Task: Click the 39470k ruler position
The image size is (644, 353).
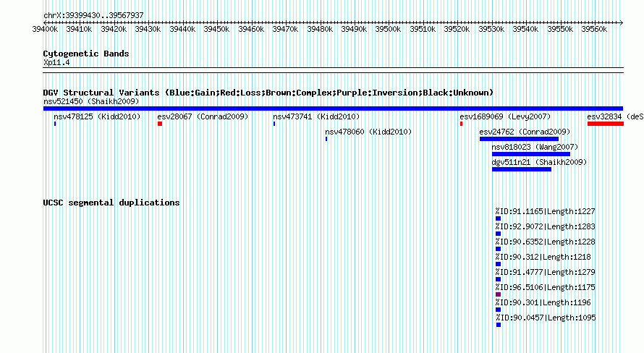Action: tap(285, 29)
